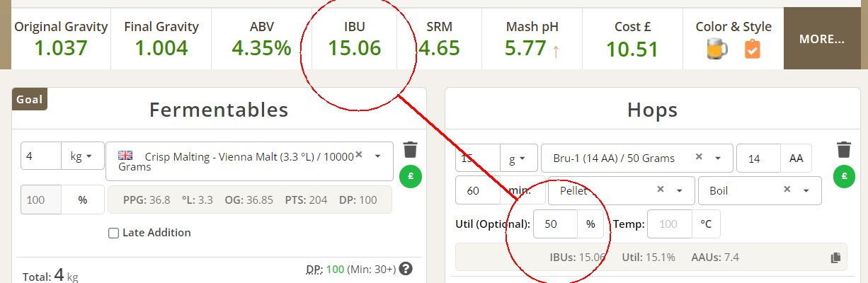The image size is (868, 283).
Task: Expand the Bru-1 hop variety dropdown
Action: point(718,158)
